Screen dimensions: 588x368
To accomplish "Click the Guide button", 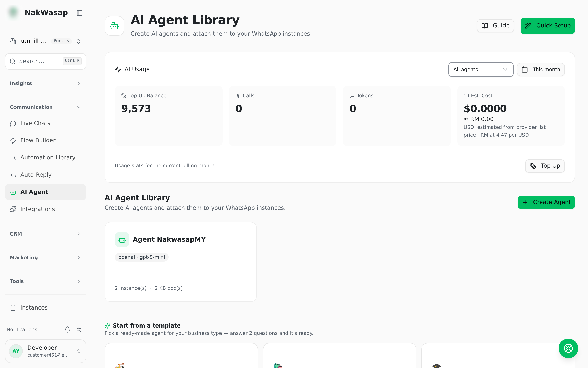I will 495,26.
